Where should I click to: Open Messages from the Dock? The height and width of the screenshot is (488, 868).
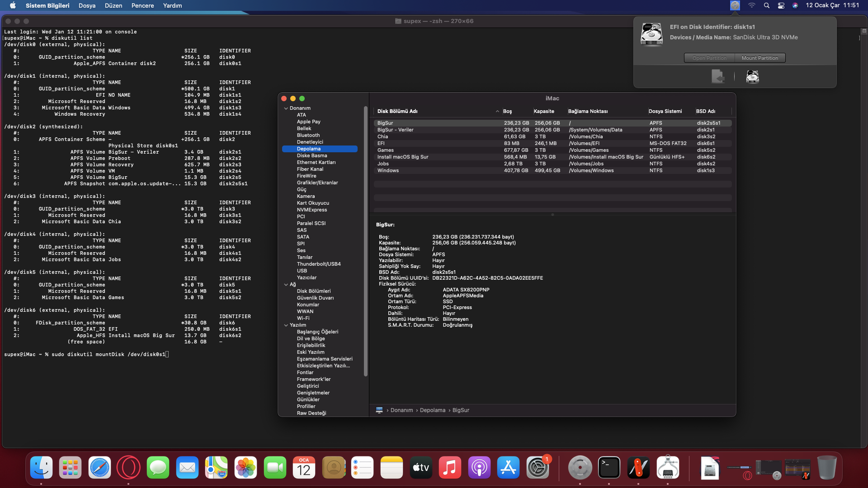(158, 467)
